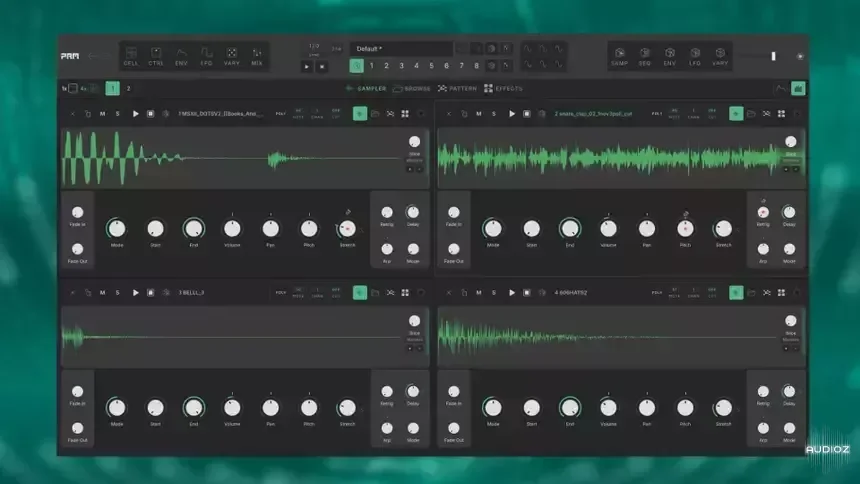Viewport: 860px width, 484px height.
Task: Click the green sampler view icon in cell 3
Action: 360,292
